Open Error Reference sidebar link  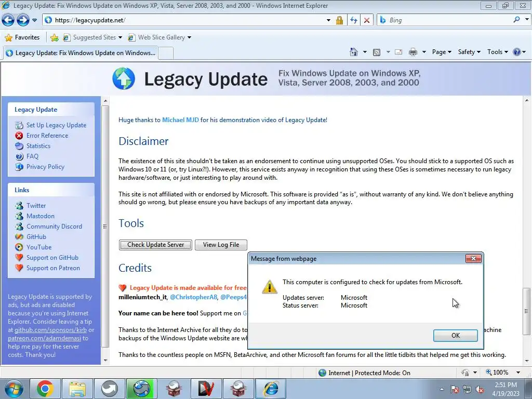(47, 136)
